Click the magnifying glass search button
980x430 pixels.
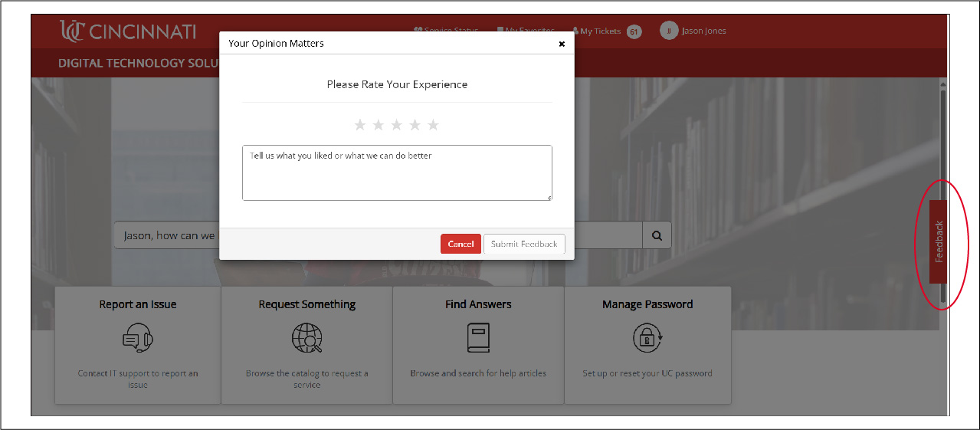click(x=657, y=236)
